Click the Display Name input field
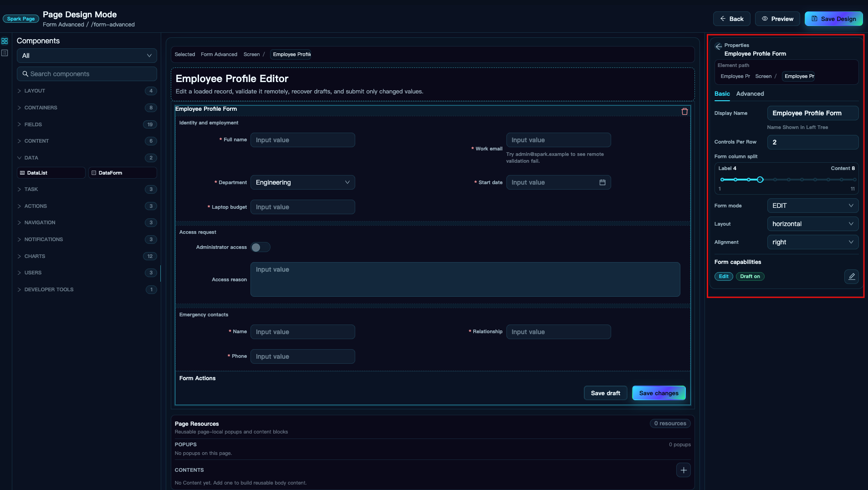This screenshot has height=490, width=868. tap(813, 113)
